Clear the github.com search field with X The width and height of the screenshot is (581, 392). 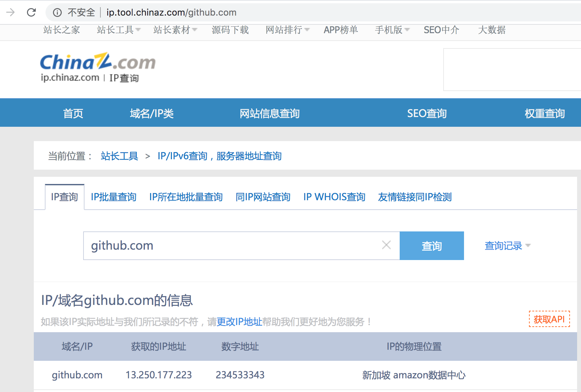tap(386, 245)
